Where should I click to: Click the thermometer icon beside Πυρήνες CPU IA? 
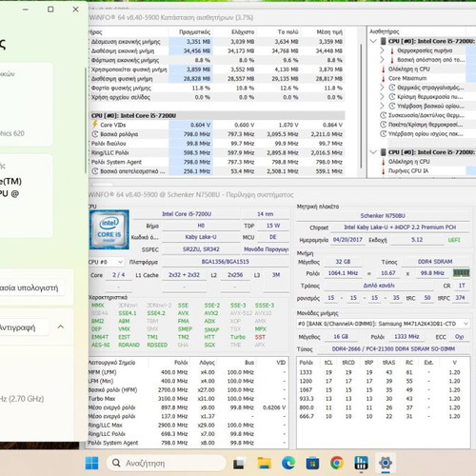click(384, 170)
